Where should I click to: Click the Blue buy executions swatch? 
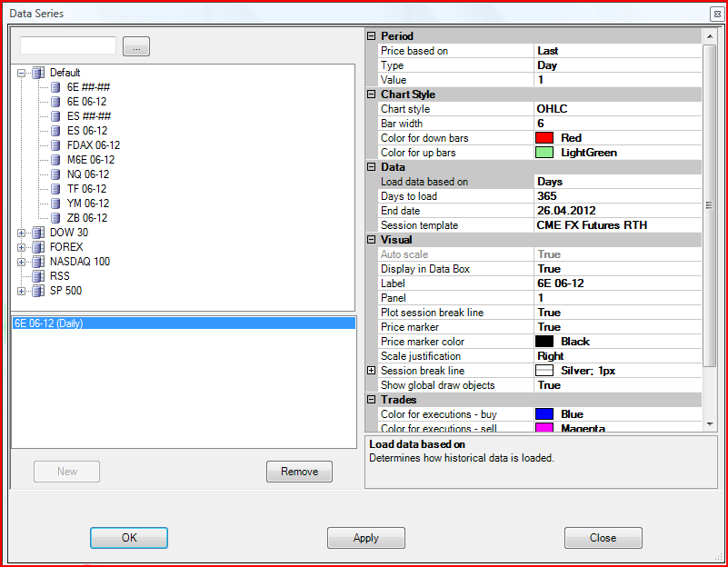544,413
